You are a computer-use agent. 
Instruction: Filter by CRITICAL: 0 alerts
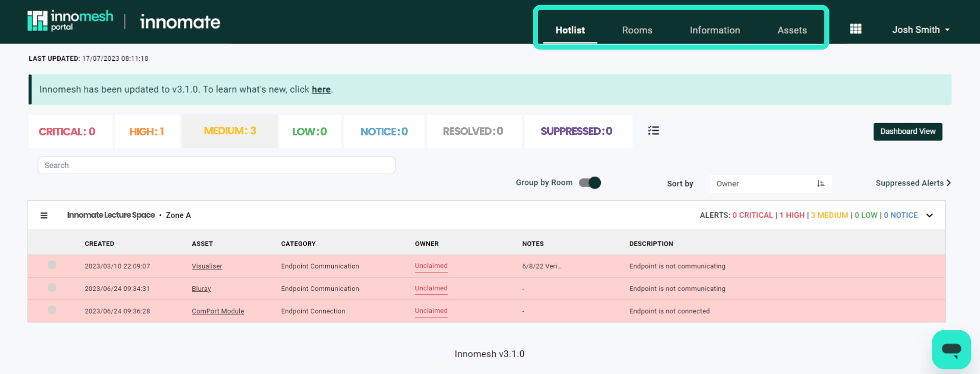pyautogui.click(x=70, y=131)
